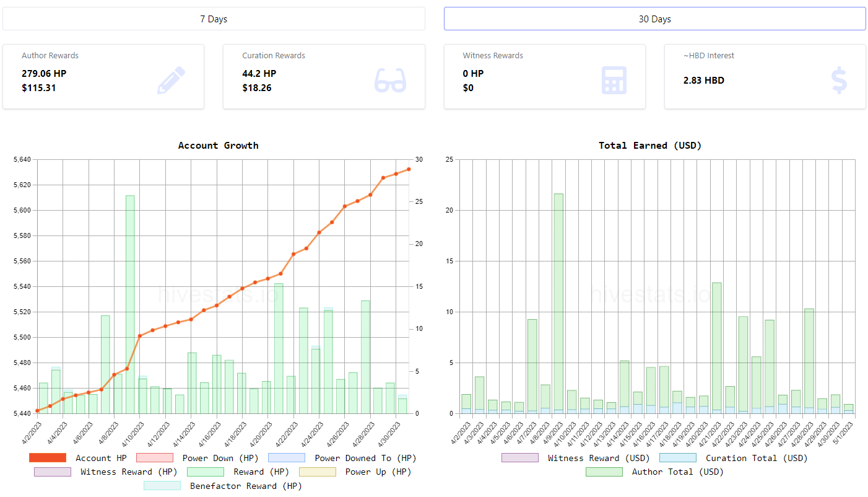Toggle Witness Reward (USD) legend swatch
This screenshot has height=497, width=868.
click(x=520, y=458)
